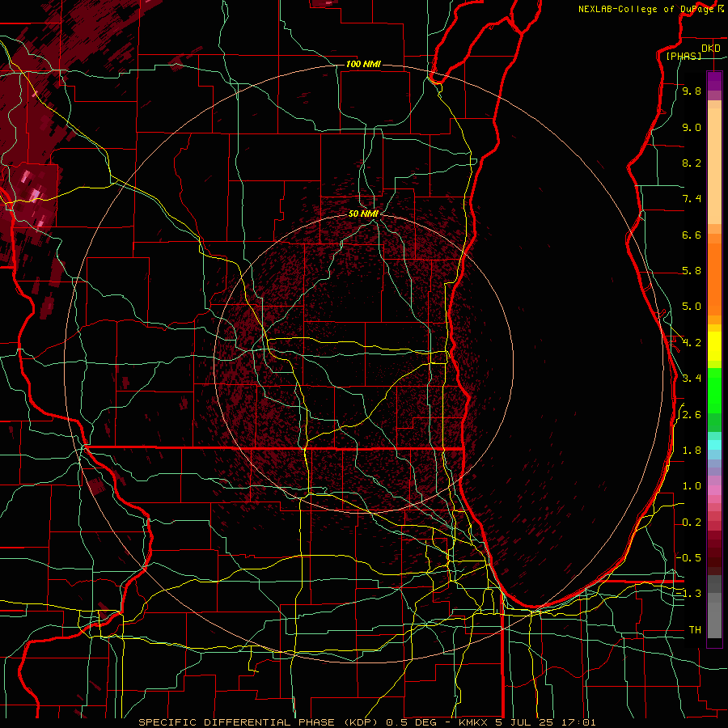Click the pink segment of the color bar
Screen dimensions: 728x728
click(714, 489)
